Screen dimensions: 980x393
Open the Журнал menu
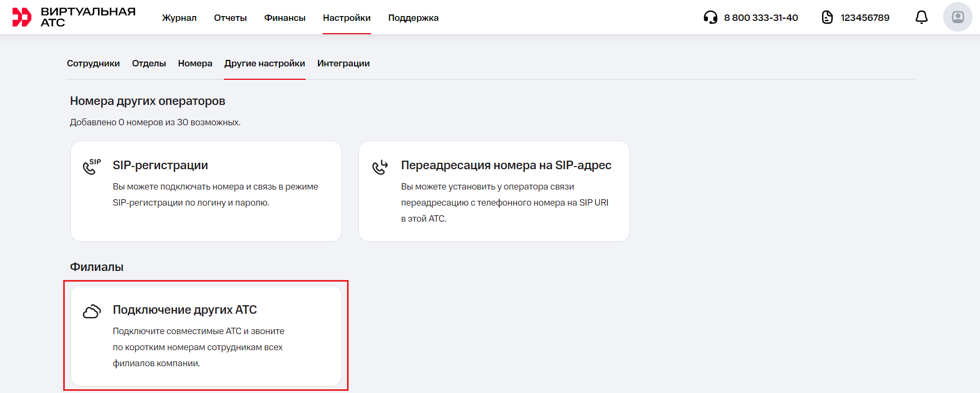(x=179, y=18)
